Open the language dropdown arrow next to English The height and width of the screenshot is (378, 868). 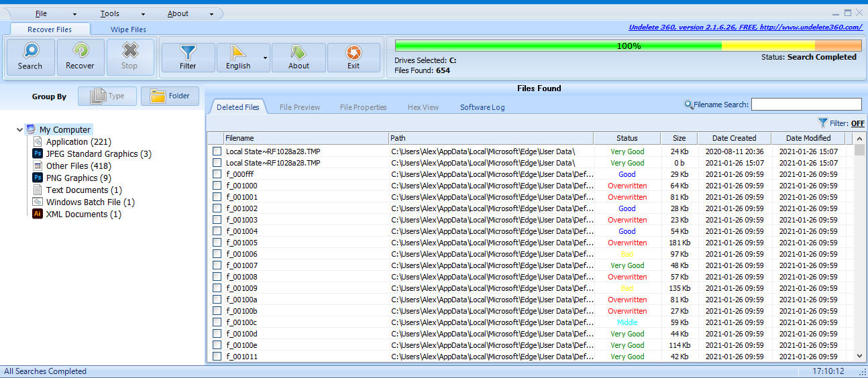(x=265, y=58)
